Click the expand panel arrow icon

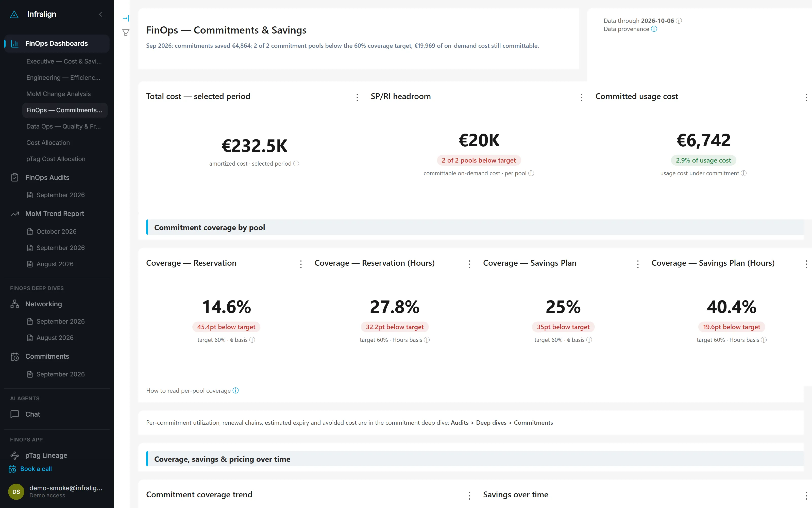[126, 18]
